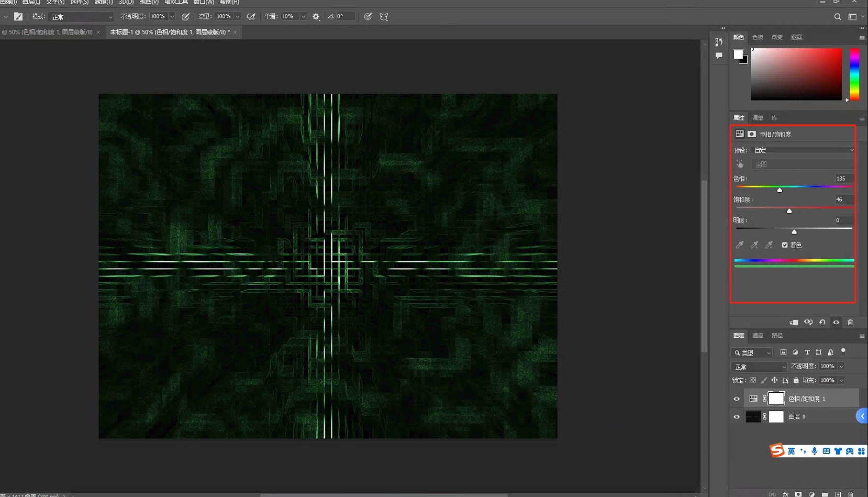868x497 pixels.
Task: Switch to the 调整 (Adjustments) tab
Action: point(758,118)
